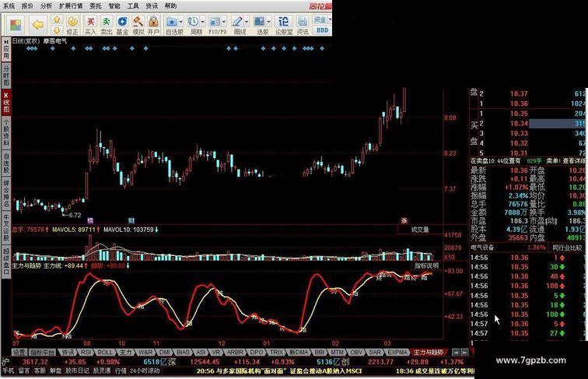
Task: Open the 资讯 toolbar icon
Action: [x=303, y=25]
